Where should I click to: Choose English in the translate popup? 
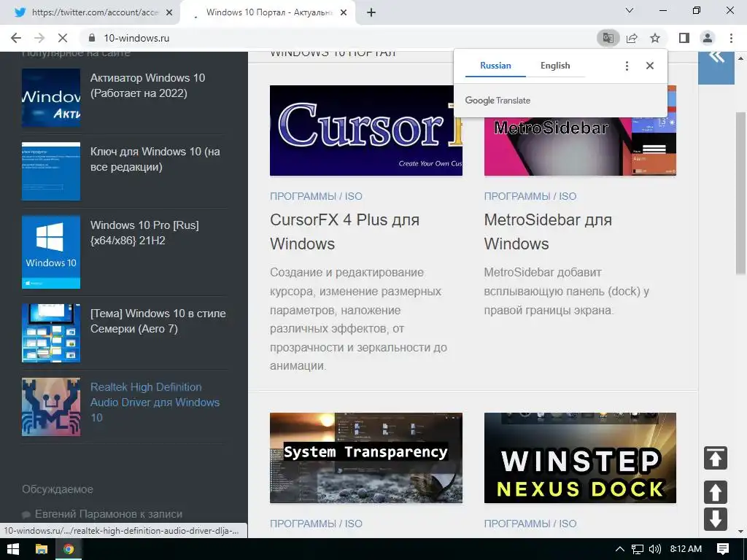click(x=555, y=66)
